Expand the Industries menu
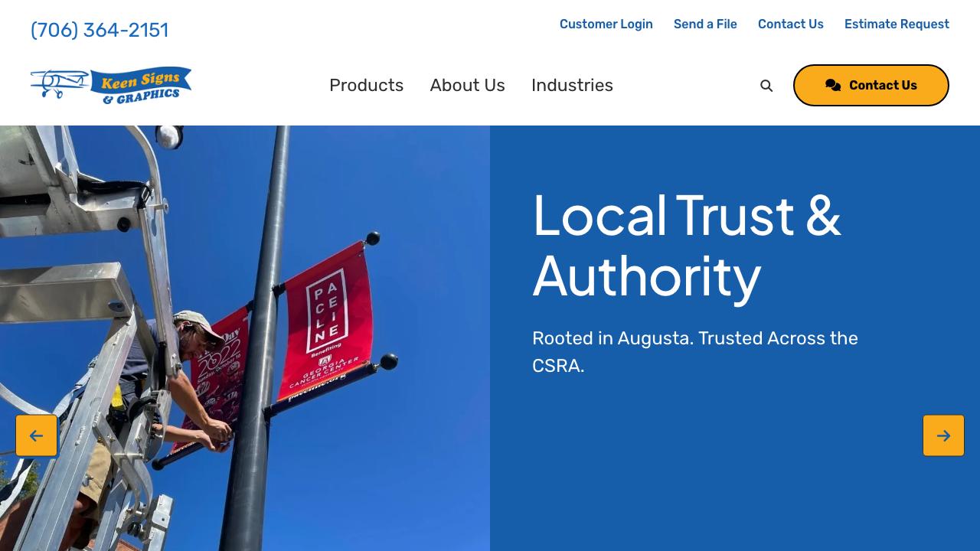 pyautogui.click(x=572, y=85)
